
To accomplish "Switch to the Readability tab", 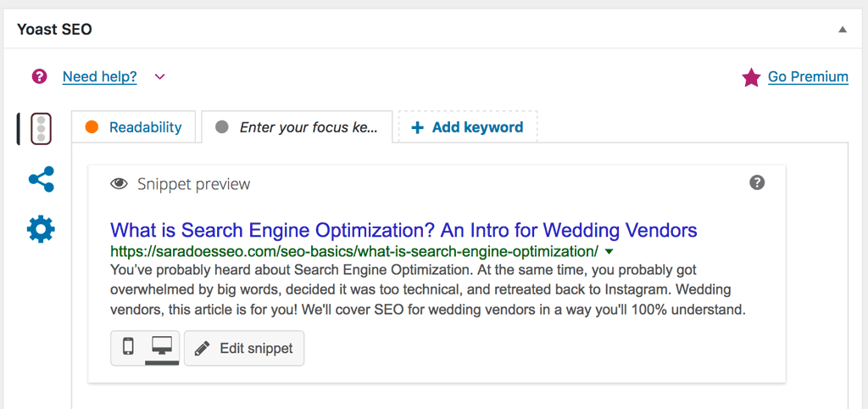I will [133, 127].
